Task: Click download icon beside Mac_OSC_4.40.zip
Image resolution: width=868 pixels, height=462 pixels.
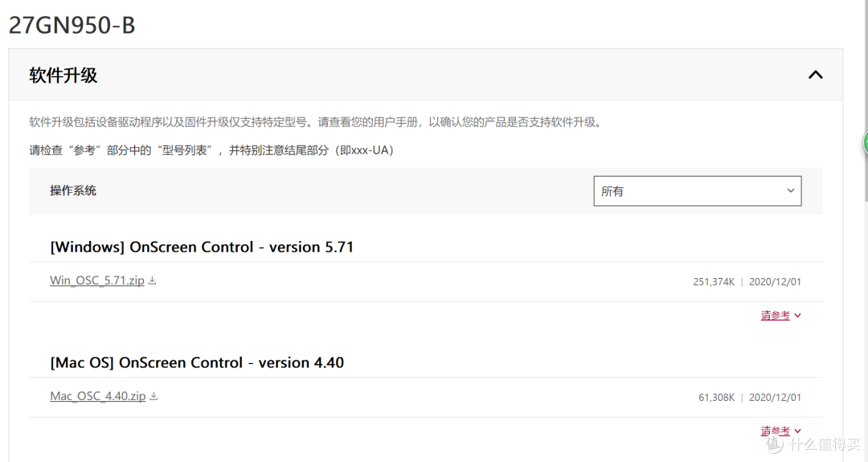Action: (154, 396)
